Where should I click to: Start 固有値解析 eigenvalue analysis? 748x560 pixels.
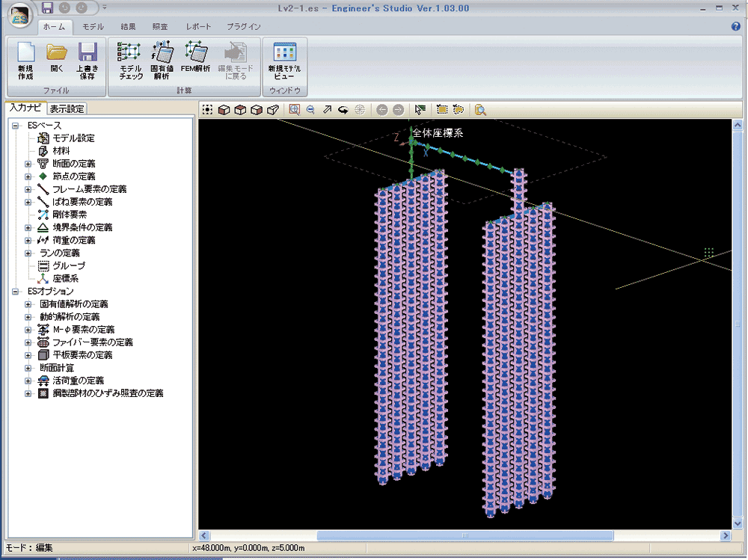[x=162, y=61]
